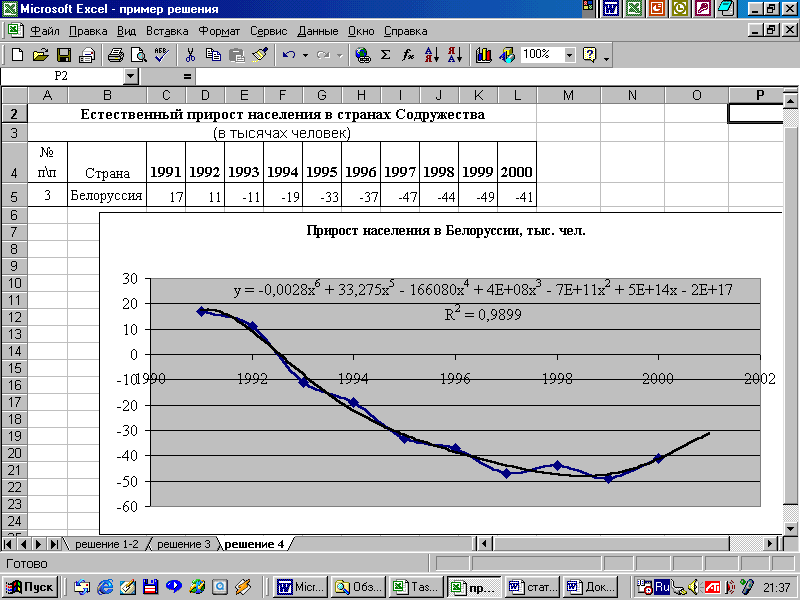Click the Name Box showing P2

[x=62, y=77]
